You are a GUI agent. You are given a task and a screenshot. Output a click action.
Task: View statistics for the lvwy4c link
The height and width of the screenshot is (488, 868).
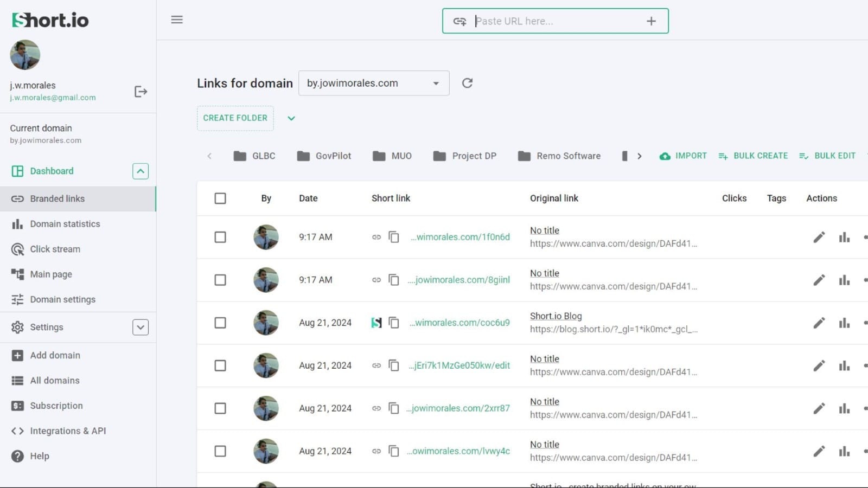[x=844, y=451]
